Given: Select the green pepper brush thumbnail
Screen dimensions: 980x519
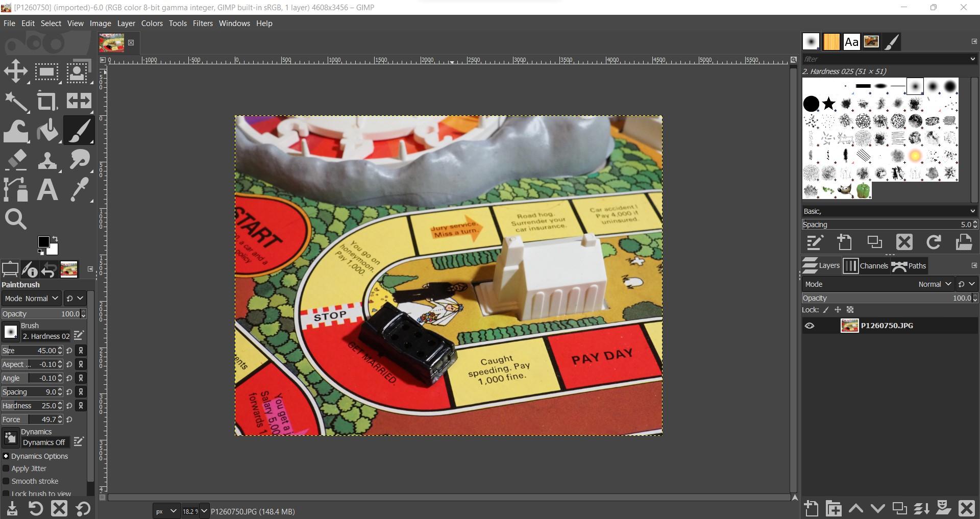Looking at the screenshot, I should click(x=863, y=190).
